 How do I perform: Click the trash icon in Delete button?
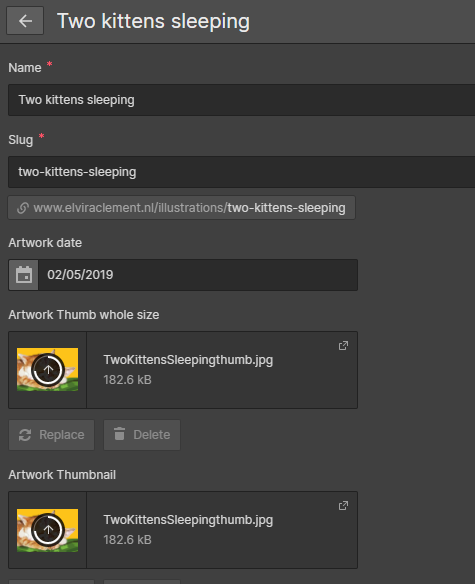pos(119,434)
